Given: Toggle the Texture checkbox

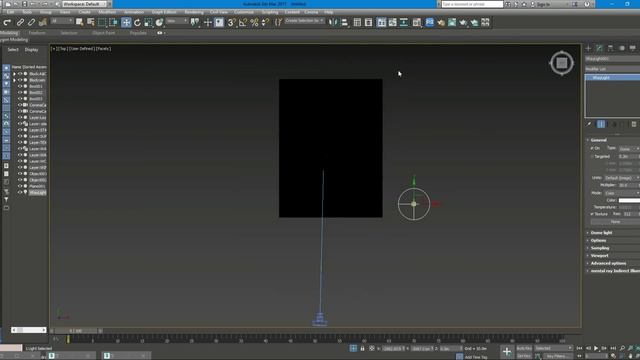Looking at the screenshot, I should 592,214.
